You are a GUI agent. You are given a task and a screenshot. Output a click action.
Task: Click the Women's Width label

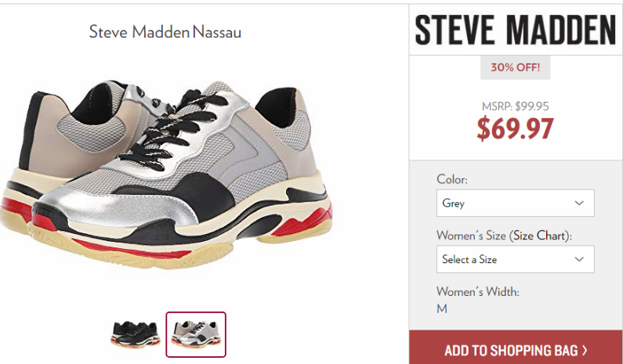click(x=478, y=292)
